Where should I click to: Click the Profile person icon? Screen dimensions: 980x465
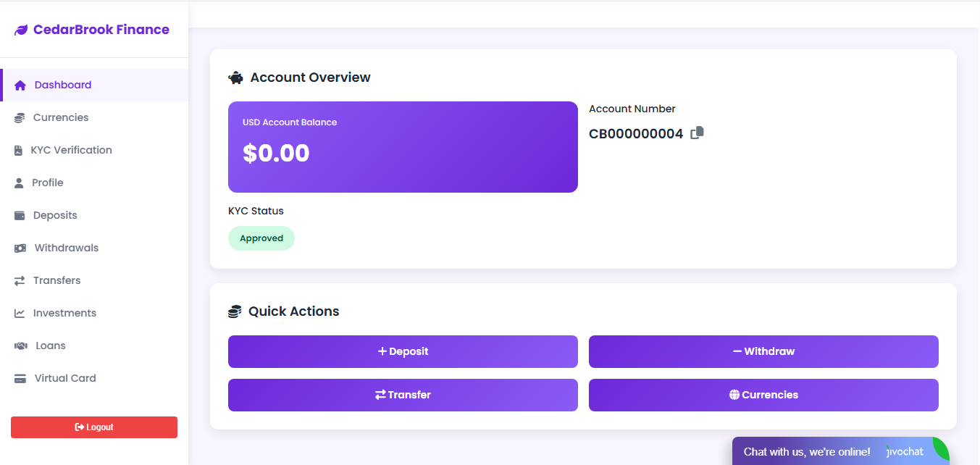click(x=19, y=183)
